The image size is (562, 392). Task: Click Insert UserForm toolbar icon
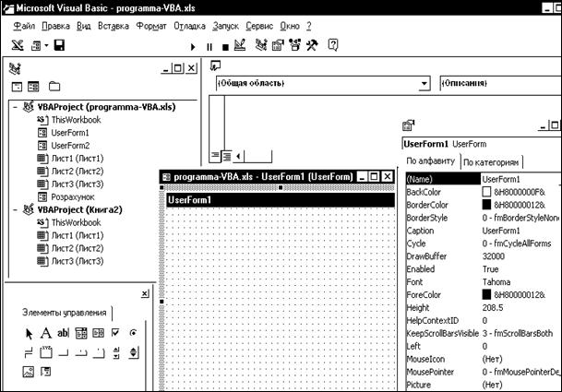coord(36,46)
